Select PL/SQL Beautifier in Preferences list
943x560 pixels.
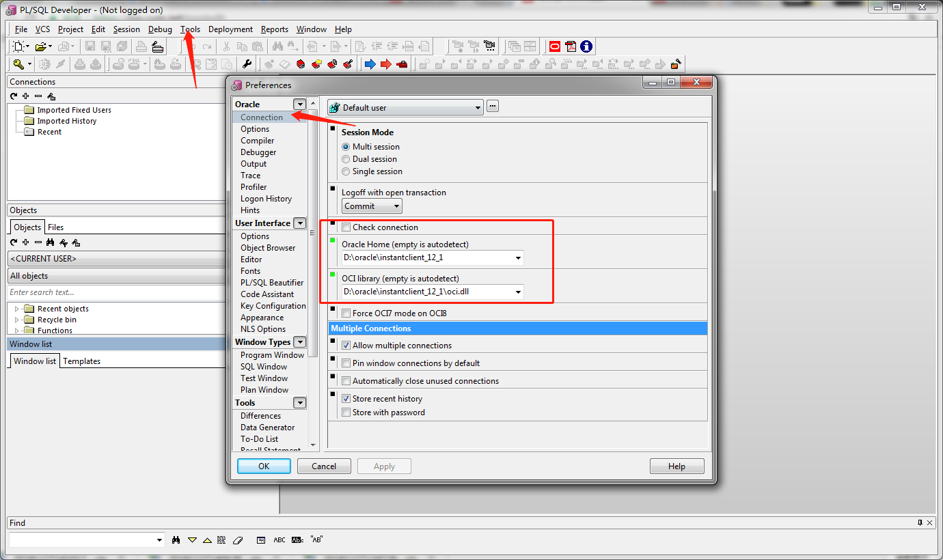(x=272, y=283)
